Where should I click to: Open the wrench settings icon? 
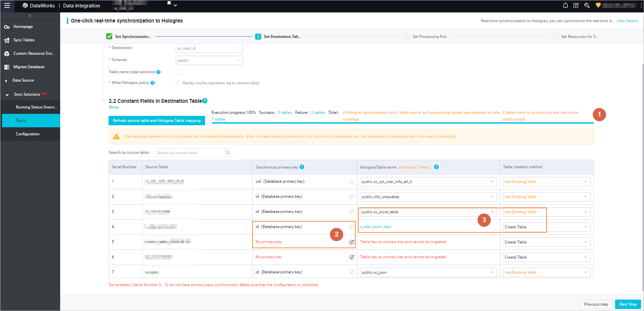(587, 5)
